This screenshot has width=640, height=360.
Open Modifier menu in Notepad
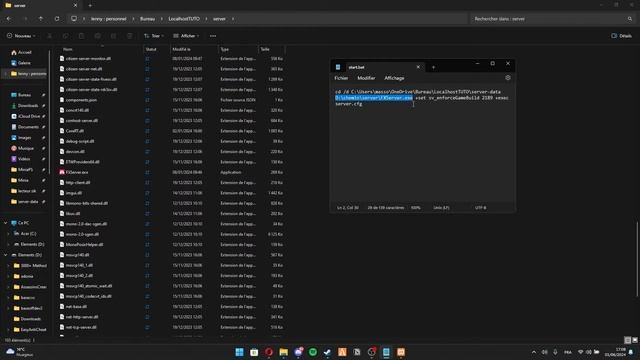(x=366, y=78)
